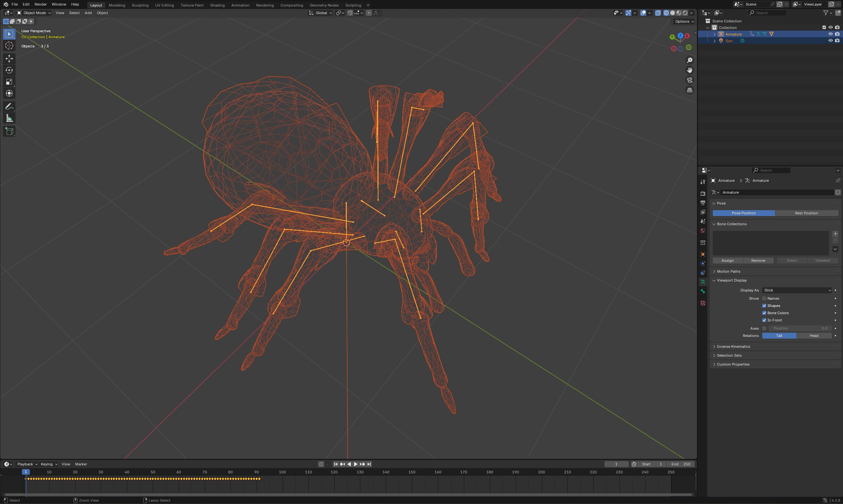The image size is (843, 504).
Task: Open the World properties tab
Action: (702, 230)
